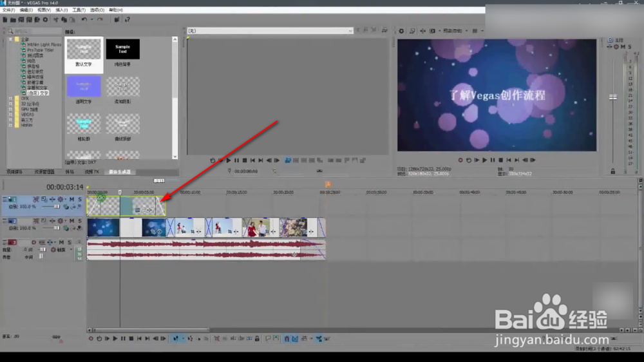Image resolution: width=644 pixels, height=362 pixels.
Task: Toggle loop playback in the trimmer
Action: click(x=213, y=160)
